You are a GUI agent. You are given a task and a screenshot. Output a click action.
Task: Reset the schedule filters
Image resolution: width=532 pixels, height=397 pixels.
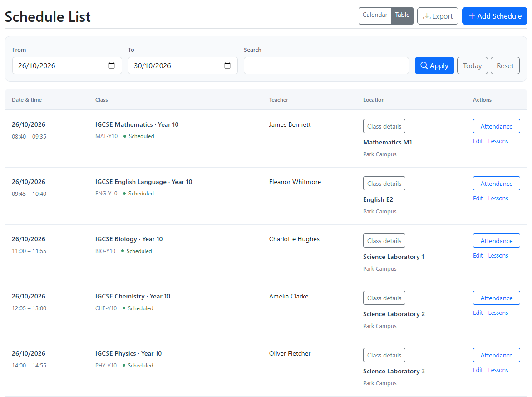(505, 65)
